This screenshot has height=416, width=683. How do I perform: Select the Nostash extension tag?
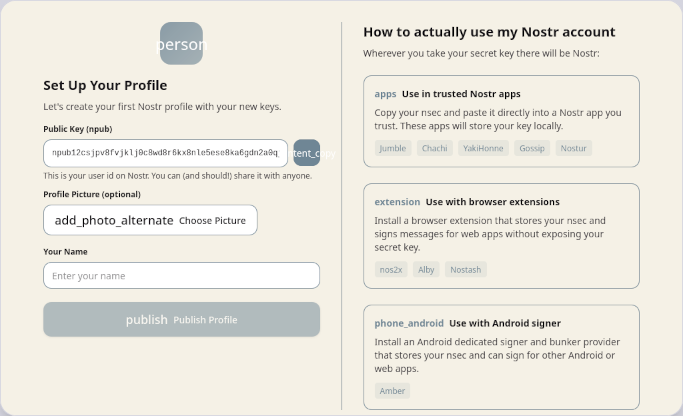point(465,270)
